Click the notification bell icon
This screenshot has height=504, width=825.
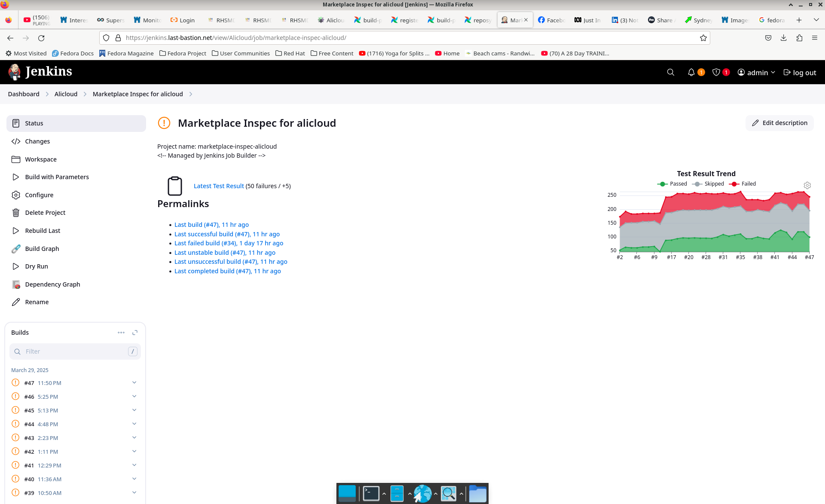click(x=692, y=72)
